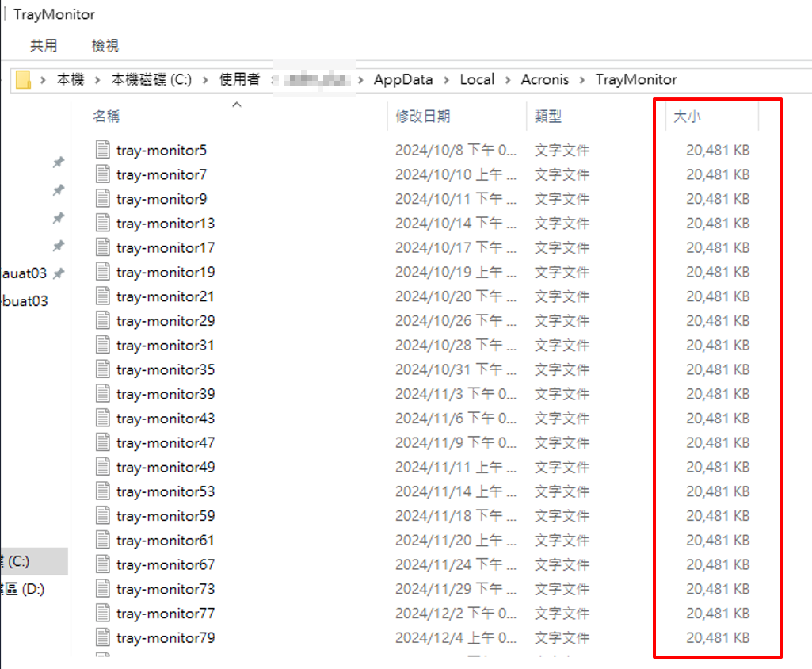This screenshot has width=812, height=669.
Task: Click the tray-monitor61 file icon
Action: point(102,540)
